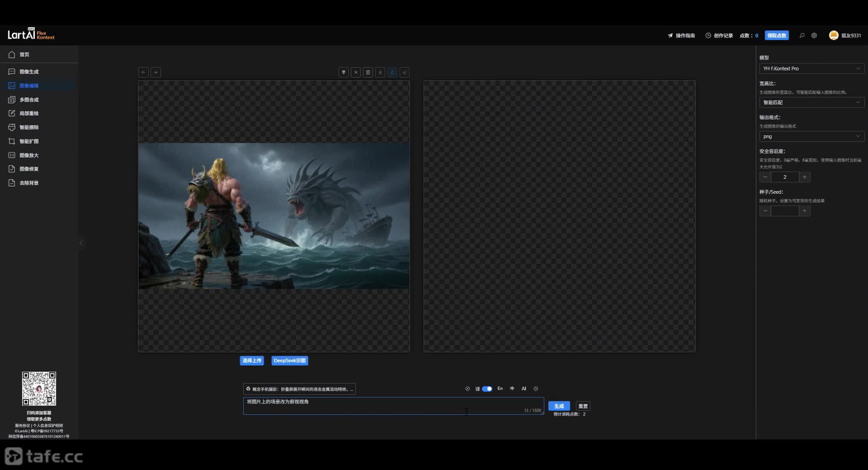Image resolution: width=868 pixels, height=470 pixels.
Task: Click the empty output canvas on right
Action: point(559,216)
